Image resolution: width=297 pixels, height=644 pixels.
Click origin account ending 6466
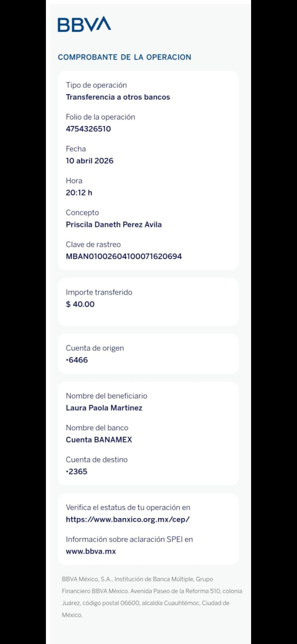[77, 360]
